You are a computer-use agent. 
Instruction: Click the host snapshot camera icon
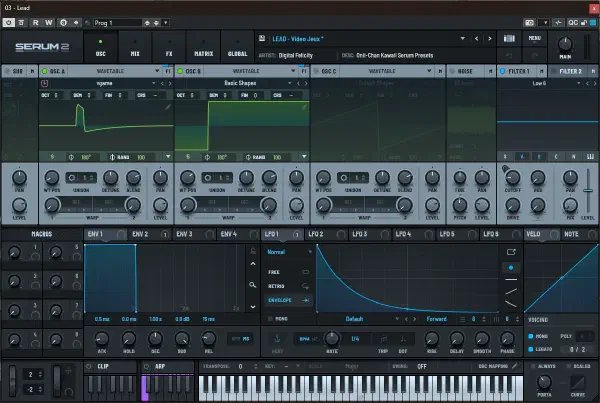tap(529, 23)
